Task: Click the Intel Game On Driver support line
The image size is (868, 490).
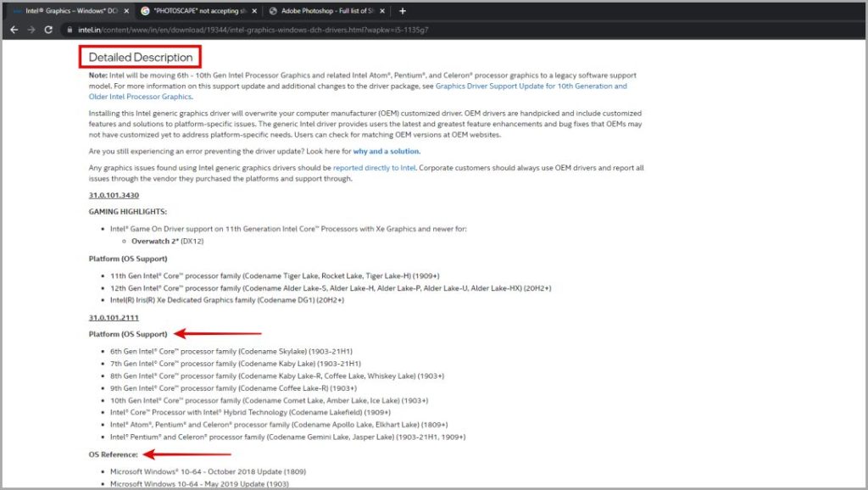Action: tap(288, 229)
